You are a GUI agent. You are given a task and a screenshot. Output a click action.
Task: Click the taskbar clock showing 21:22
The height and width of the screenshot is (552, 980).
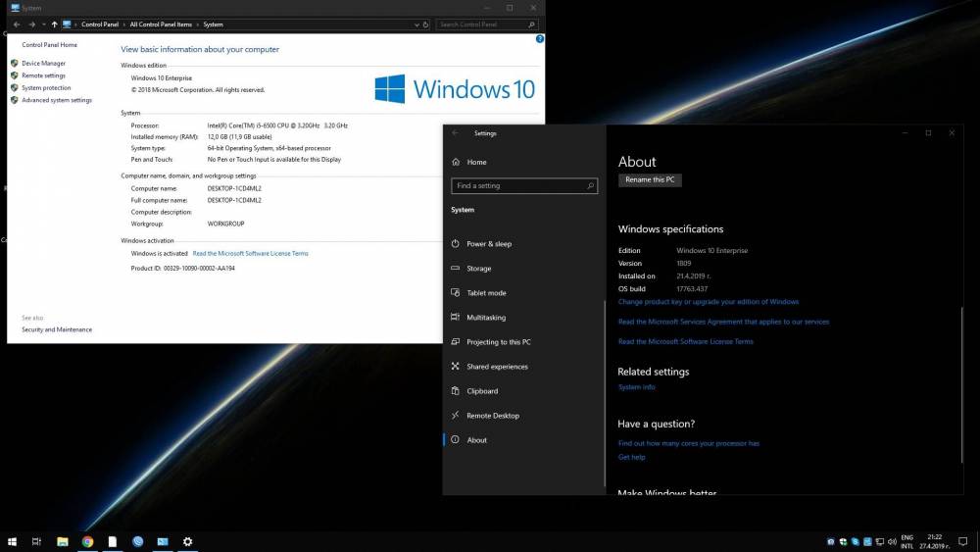pyautogui.click(x=934, y=542)
